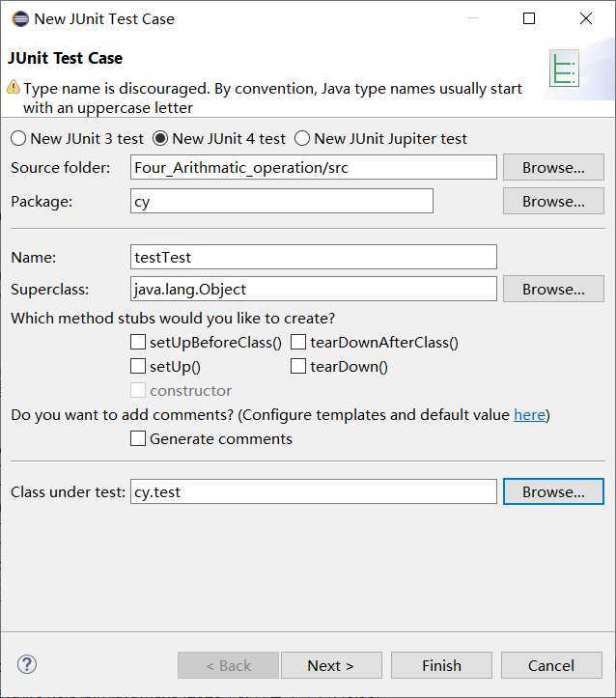
Task: Click Finish to create the test case
Action: [441, 665]
